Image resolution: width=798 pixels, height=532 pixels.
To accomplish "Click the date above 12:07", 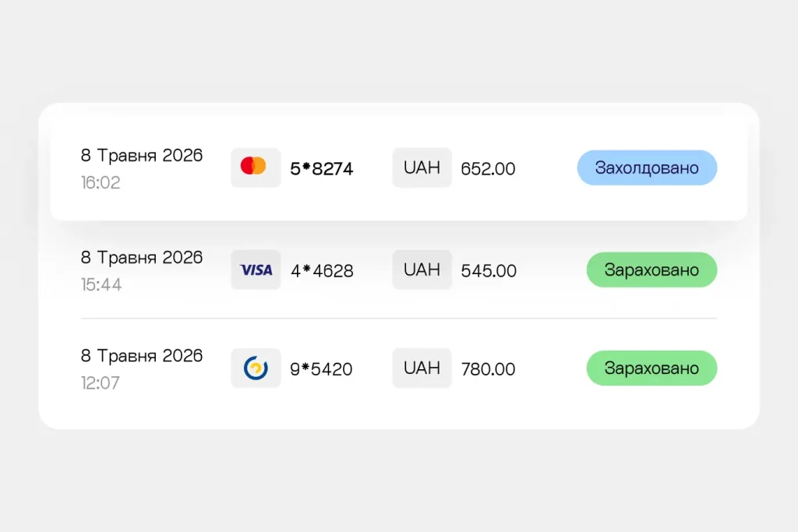I will (x=142, y=355).
